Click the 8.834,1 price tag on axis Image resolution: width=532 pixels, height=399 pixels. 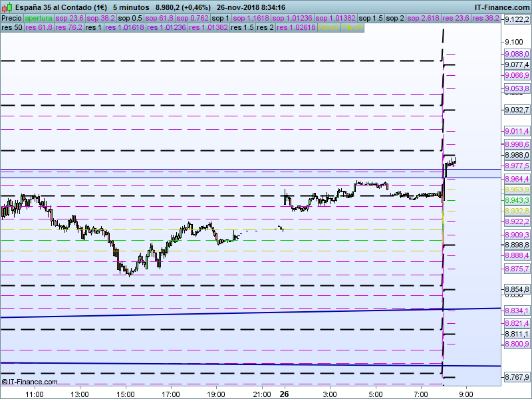(517, 311)
